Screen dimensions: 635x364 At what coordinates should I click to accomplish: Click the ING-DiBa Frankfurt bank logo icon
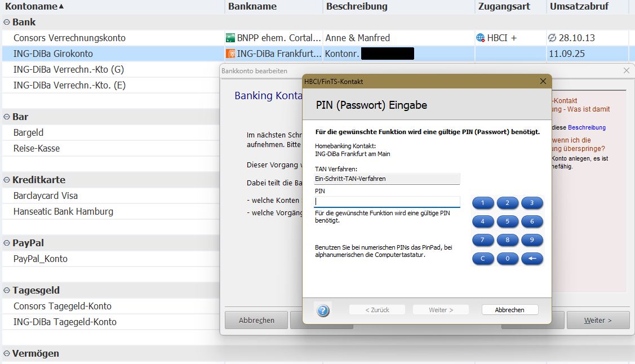coord(230,54)
